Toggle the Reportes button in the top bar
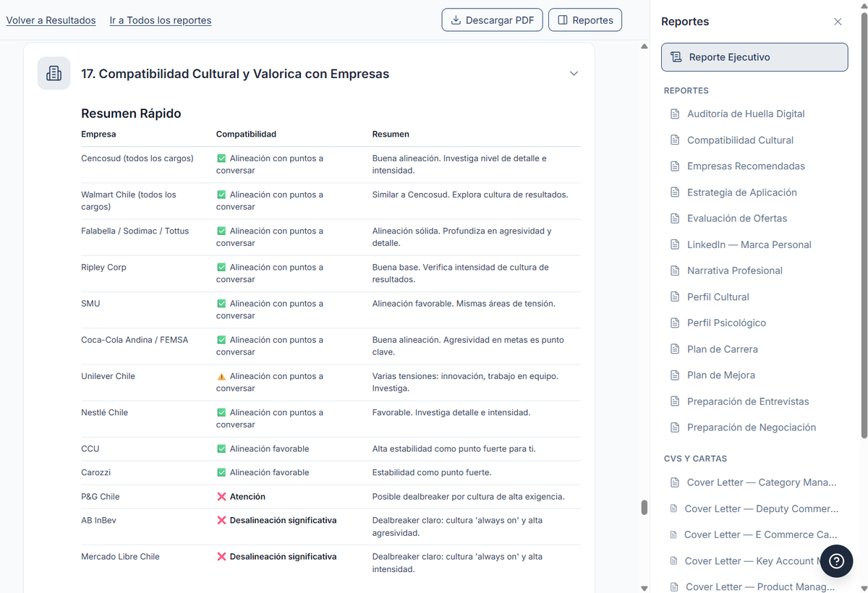The height and width of the screenshot is (593, 868). coord(585,20)
